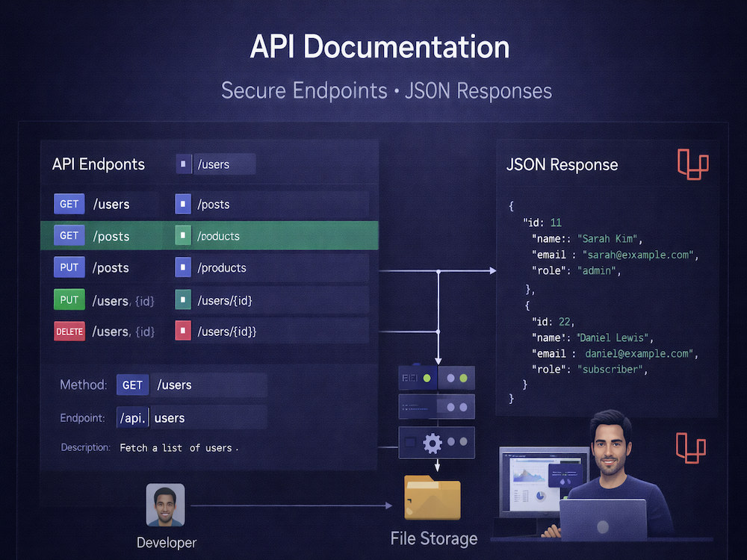This screenshot has height=560, width=747.
Task: Click the monitor screen showing charts
Action: click(545, 482)
